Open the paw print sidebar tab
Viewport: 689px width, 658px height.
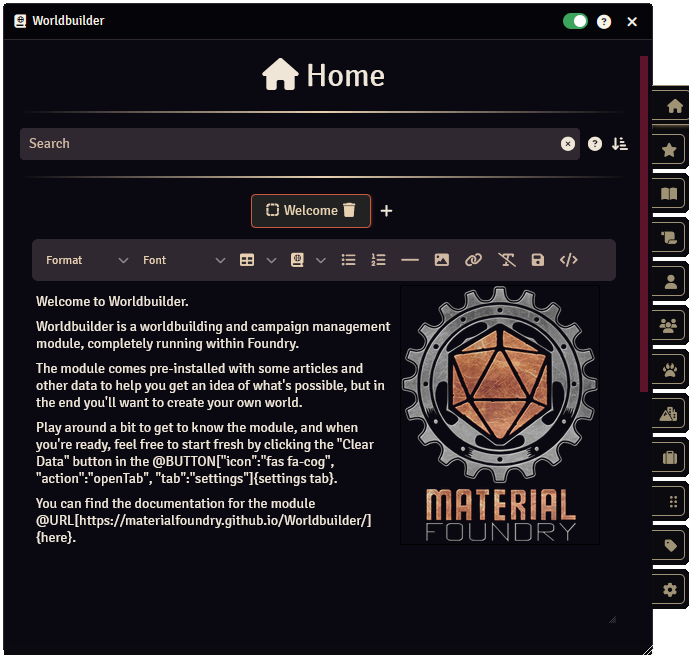[x=669, y=370]
